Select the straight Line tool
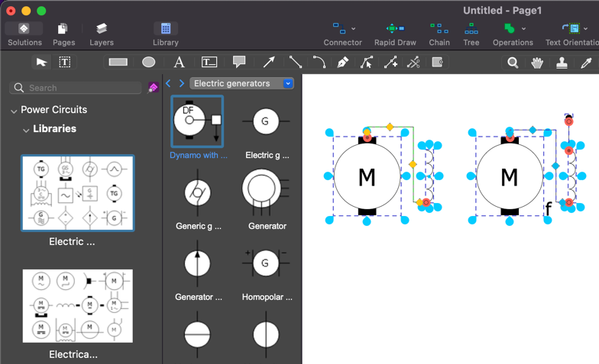Viewport: 599px width, 364px height. tap(295, 62)
